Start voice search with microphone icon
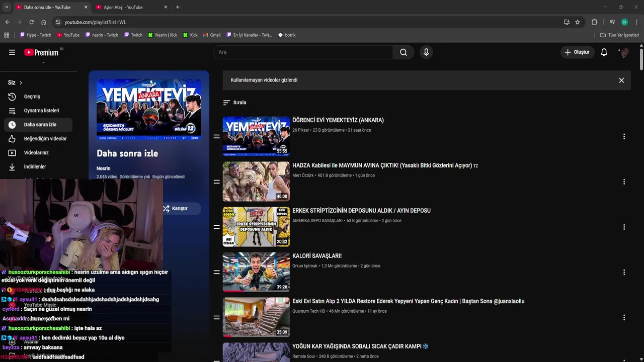Viewport: 644px width, 362px height. pyautogui.click(x=426, y=52)
